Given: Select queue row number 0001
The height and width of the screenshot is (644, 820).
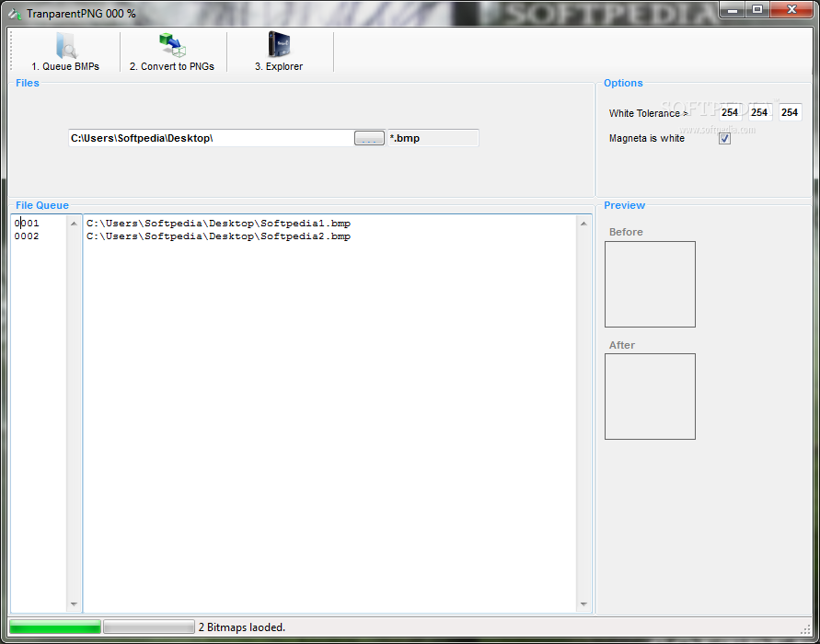Looking at the screenshot, I should click(27, 224).
